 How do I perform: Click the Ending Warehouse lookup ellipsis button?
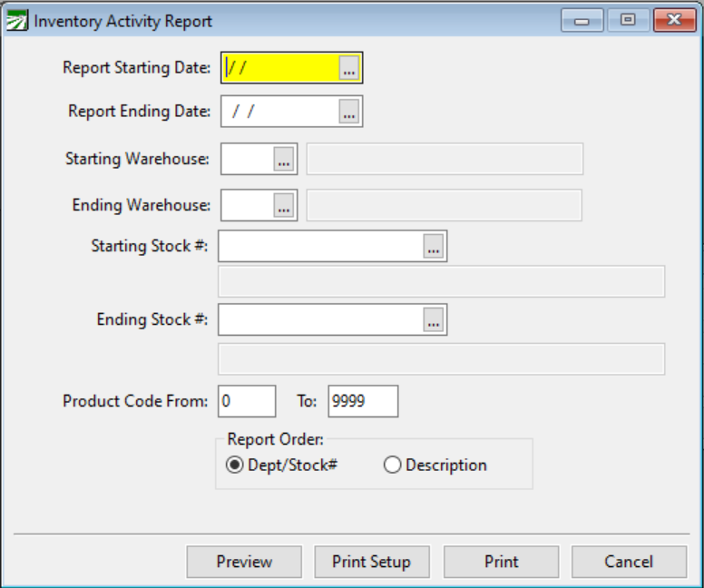tap(284, 206)
